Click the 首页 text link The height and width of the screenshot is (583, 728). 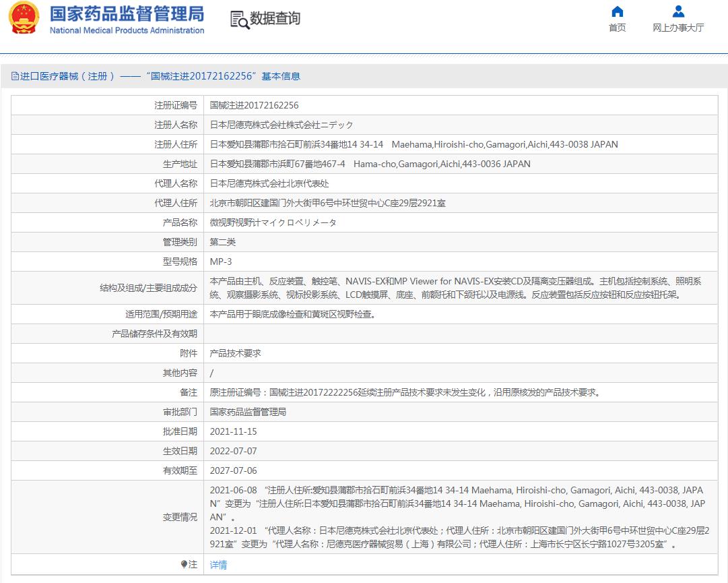[x=617, y=28]
